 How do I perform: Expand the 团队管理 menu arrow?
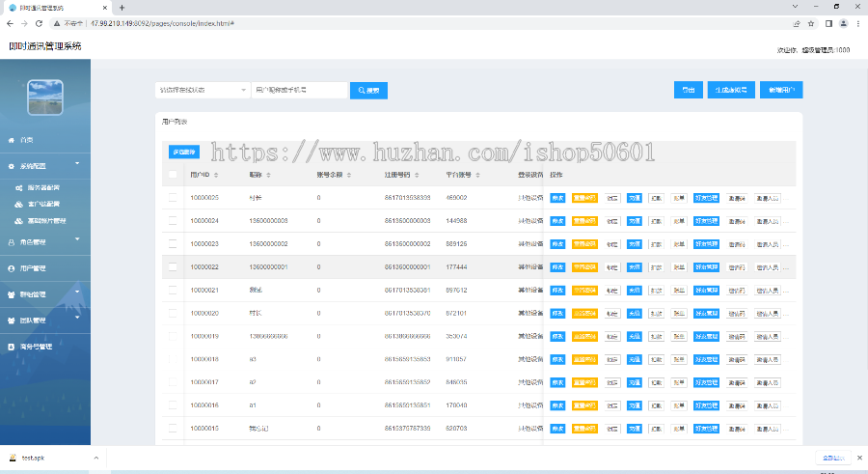[77, 318]
